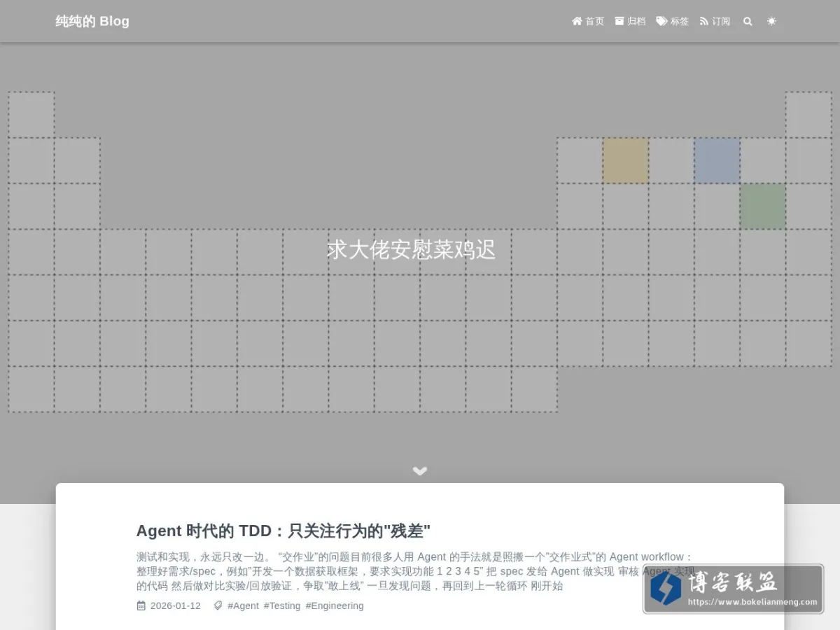Image resolution: width=840 pixels, height=630 pixels.
Task: Click the scroll-down chevron arrow
Action: point(420,471)
